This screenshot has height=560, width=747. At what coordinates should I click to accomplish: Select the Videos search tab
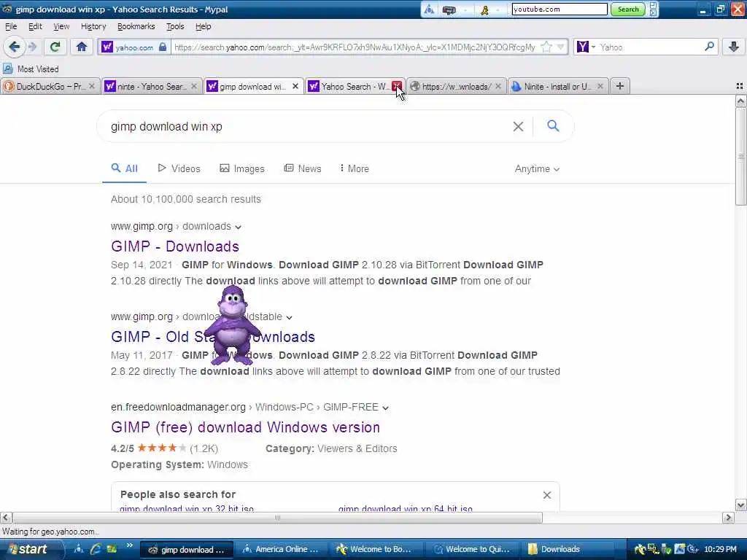[x=179, y=168]
